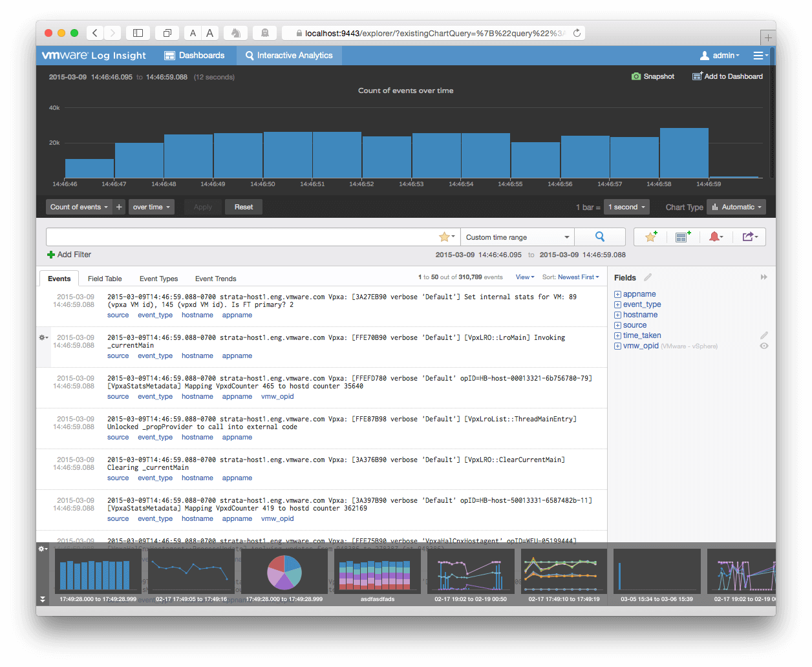Image resolution: width=812 pixels, height=667 pixels.
Task: Expand the hostname field
Action: [617, 315]
